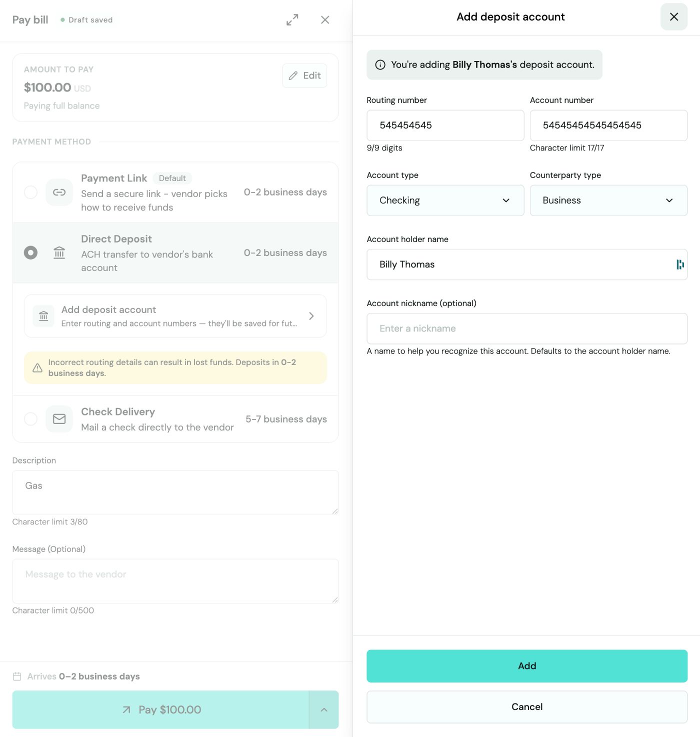The height and width of the screenshot is (737, 700).
Task: Open the Account type Checking dropdown
Action: (445, 200)
